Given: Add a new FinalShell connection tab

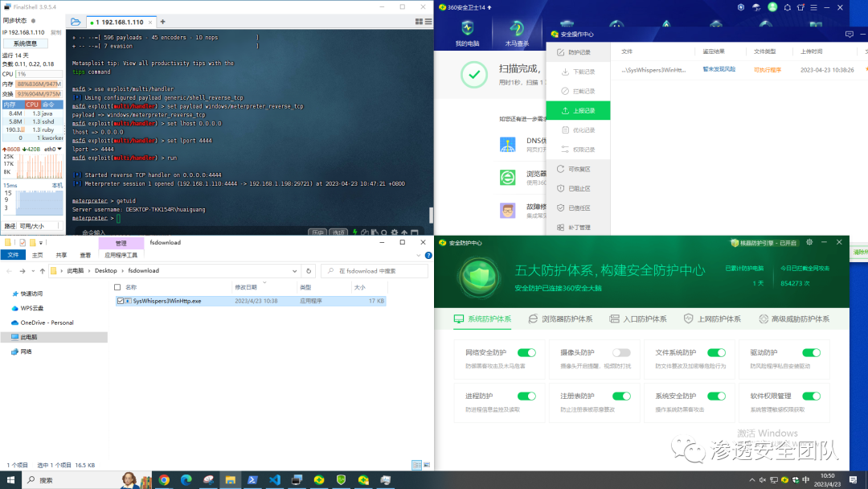Looking at the screenshot, I should (x=162, y=23).
